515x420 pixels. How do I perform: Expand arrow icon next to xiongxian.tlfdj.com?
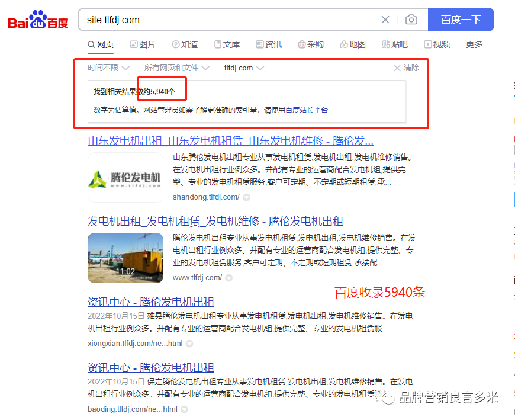coord(189,344)
